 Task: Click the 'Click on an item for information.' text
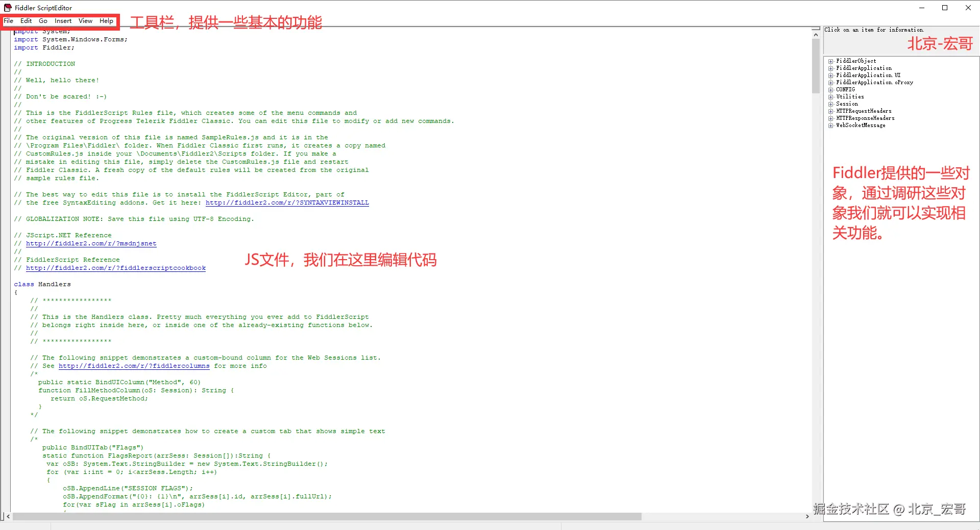[x=874, y=30]
